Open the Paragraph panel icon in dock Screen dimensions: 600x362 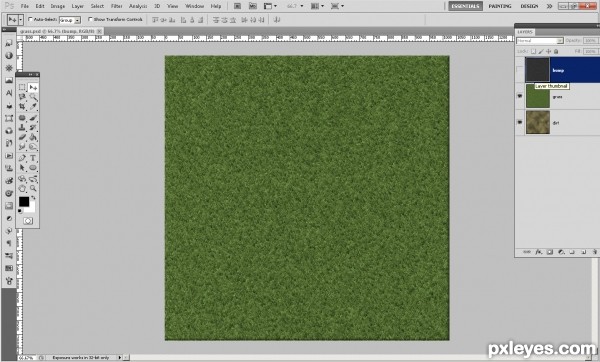[x=9, y=243]
